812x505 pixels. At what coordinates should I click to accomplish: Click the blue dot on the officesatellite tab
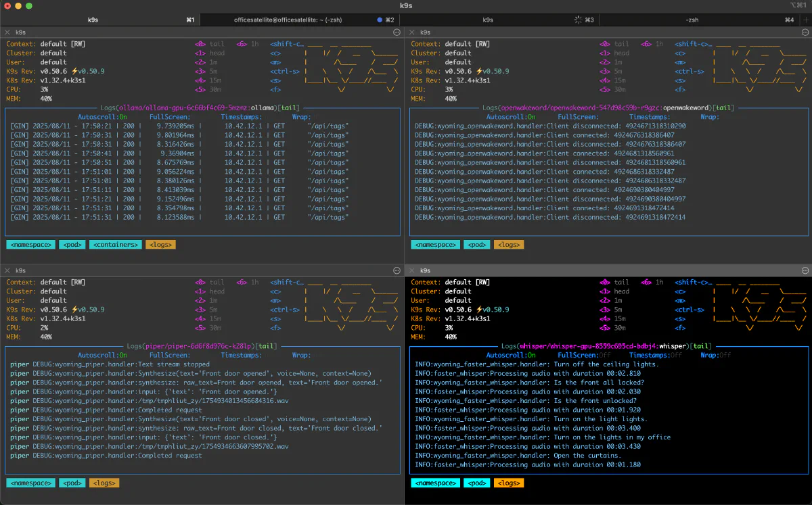[x=380, y=20]
